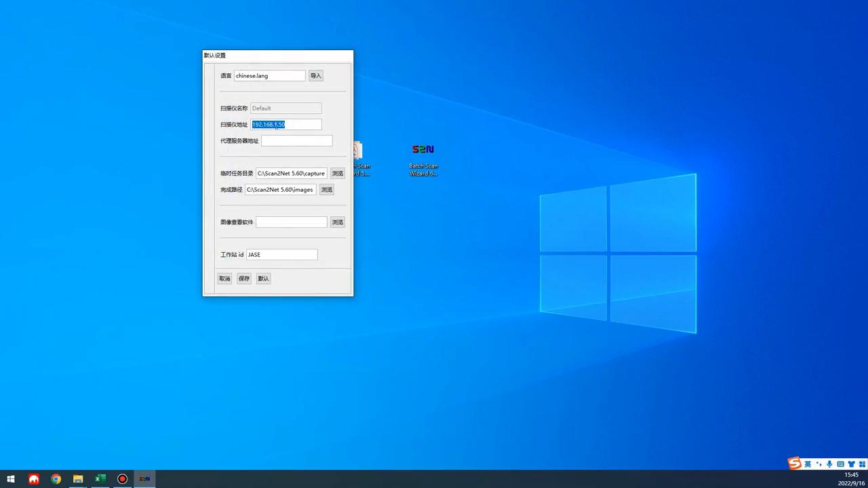
Task: Open the Sogou soft keyboard icon
Action: (x=840, y=464)
